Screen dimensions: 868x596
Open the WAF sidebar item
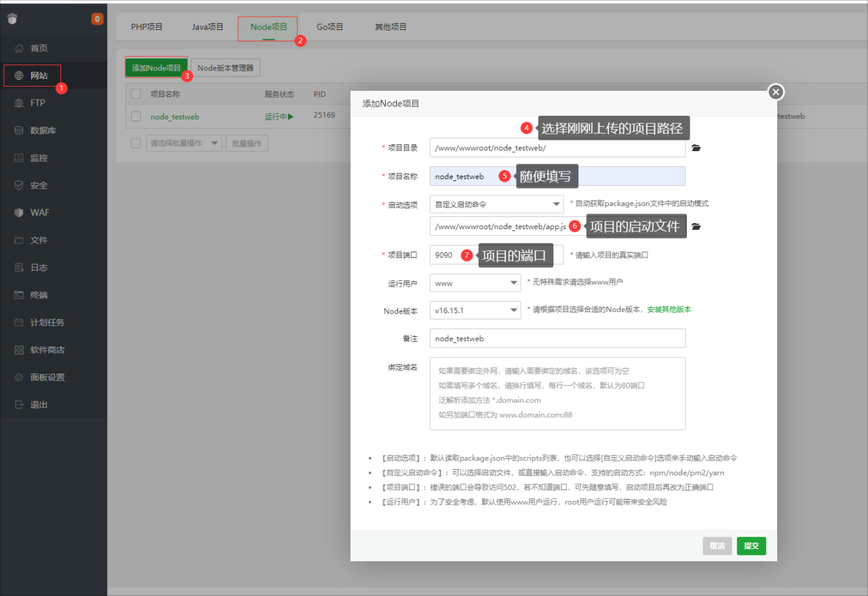click(x=39, y=212)
